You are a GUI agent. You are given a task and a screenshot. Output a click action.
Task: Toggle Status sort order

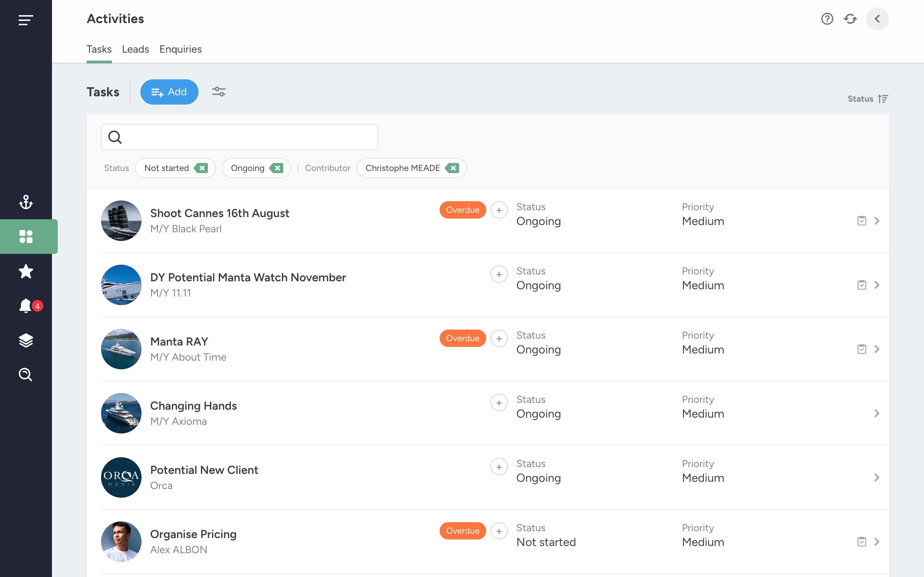tap(868, 99)
